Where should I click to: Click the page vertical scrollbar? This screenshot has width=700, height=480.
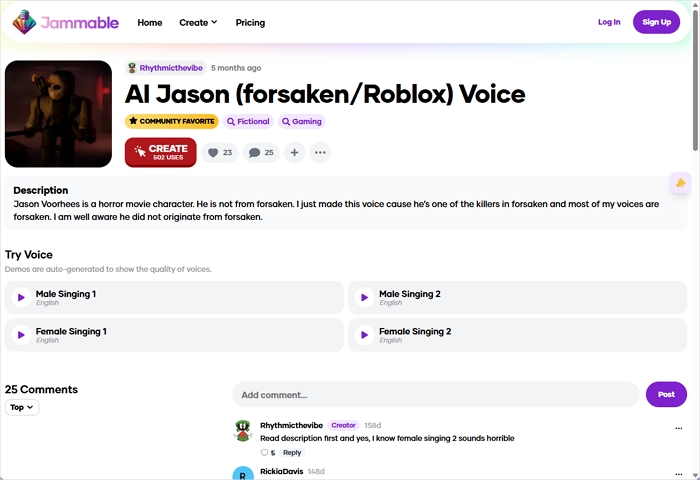coord(696,80)
